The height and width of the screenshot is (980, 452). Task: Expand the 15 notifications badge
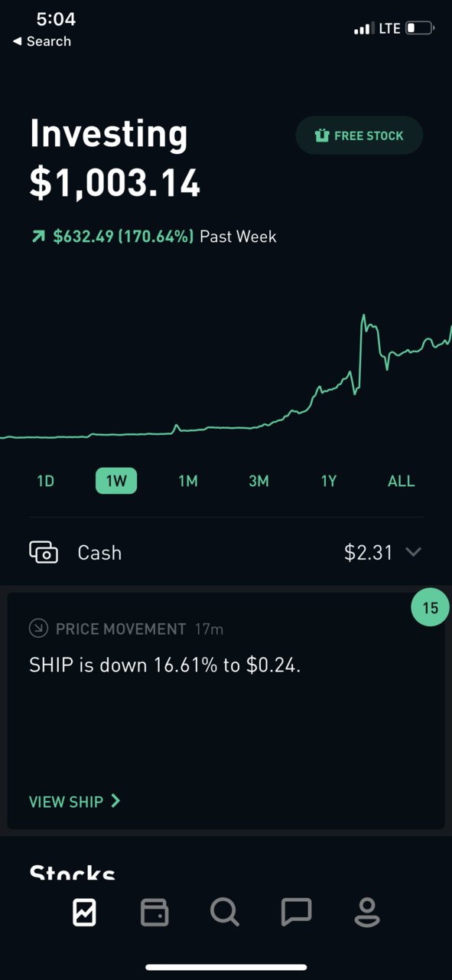pyautogui.click(x=431, y=608)
